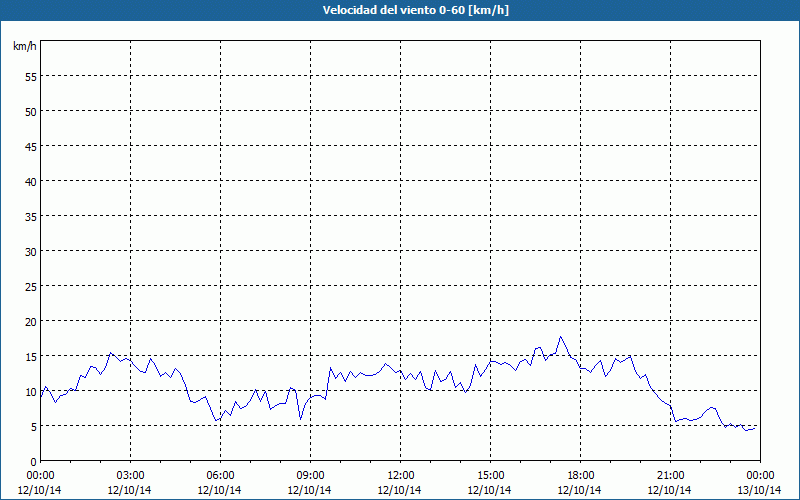Click the chart title "Velocidad del viento 0-60 [km/h]"
This screenshot has height=500, width=800.
tap(416, 10)
